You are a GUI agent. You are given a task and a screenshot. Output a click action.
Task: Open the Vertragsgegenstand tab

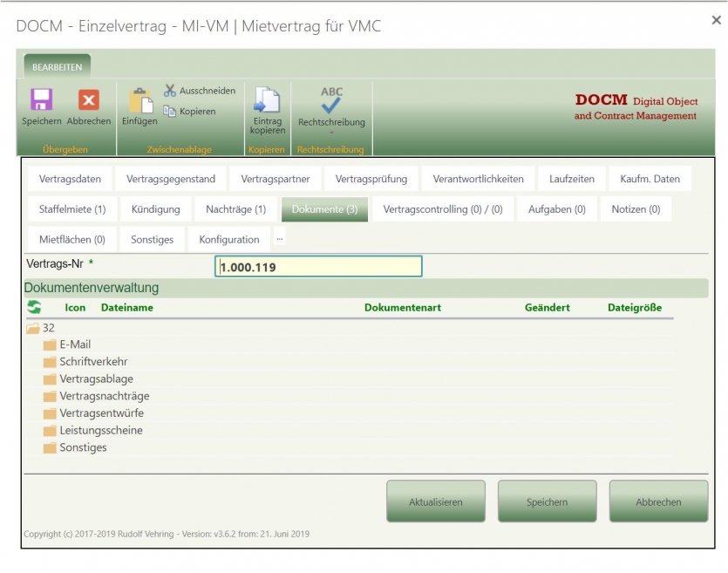(171, 179)
